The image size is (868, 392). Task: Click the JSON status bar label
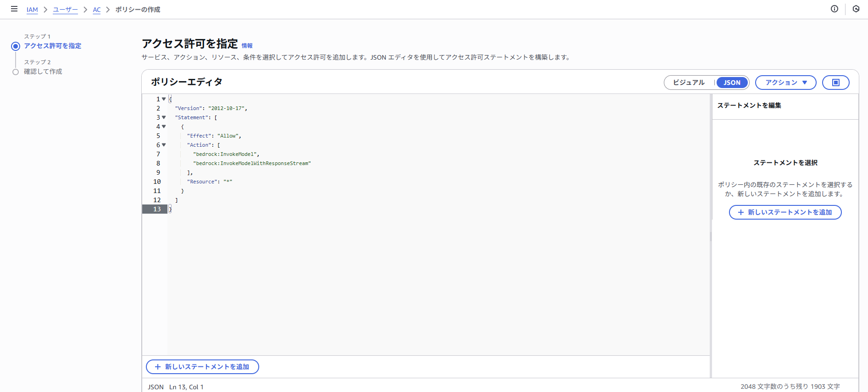pos(156,387)
